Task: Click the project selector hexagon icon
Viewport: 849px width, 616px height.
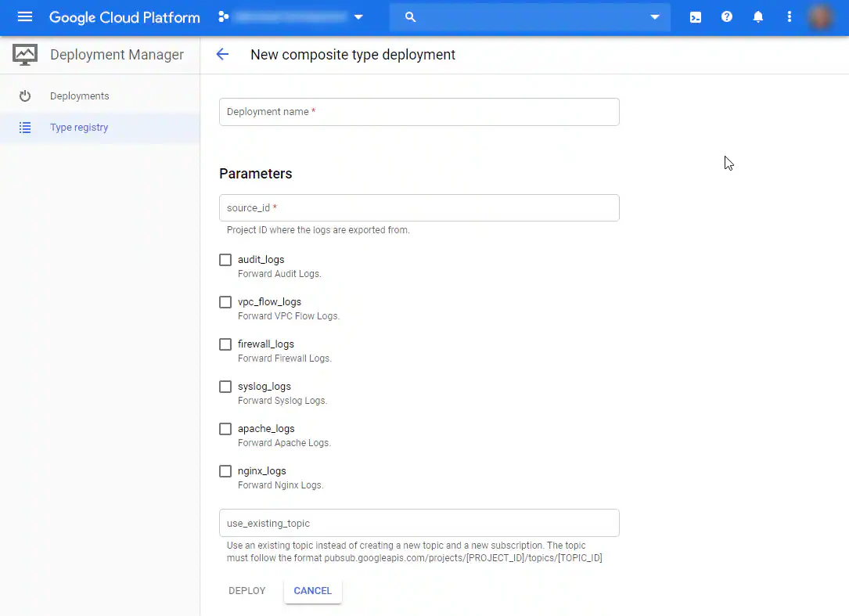Action: pos(224,16)
